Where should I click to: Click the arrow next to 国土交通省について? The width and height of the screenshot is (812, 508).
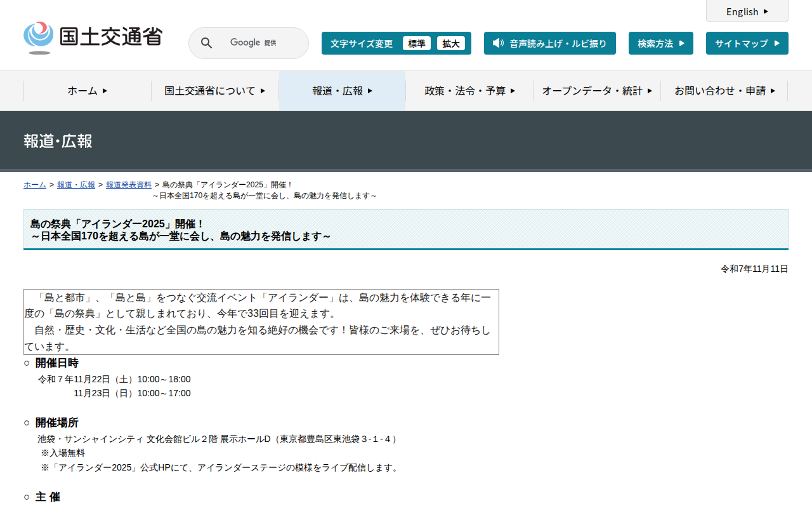coord(263,91)
